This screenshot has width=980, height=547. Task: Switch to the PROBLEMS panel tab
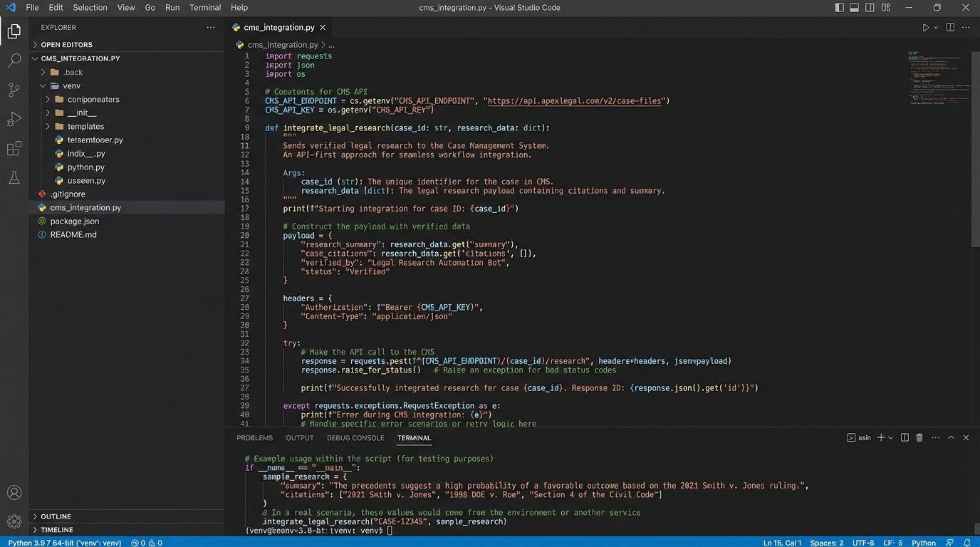click(254, 438)
